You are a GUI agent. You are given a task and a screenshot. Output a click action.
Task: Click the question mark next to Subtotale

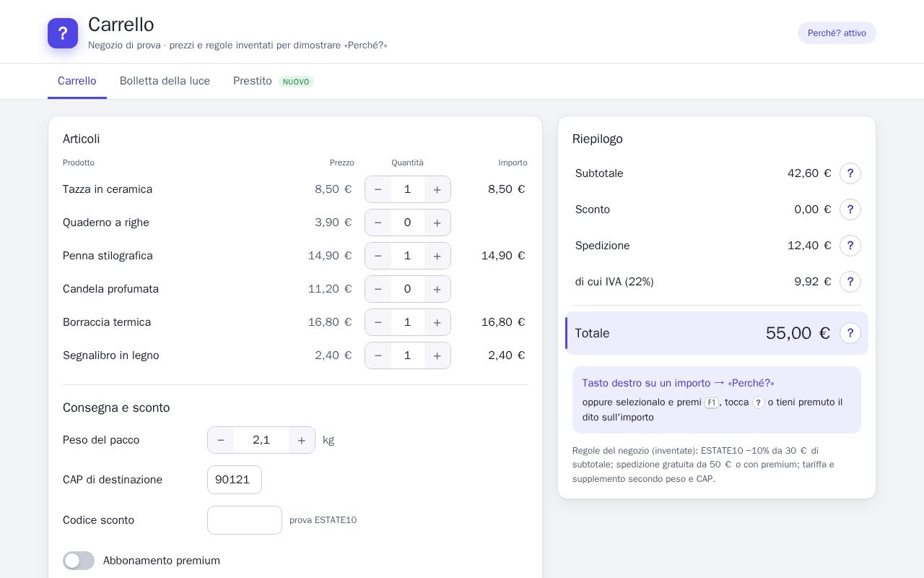pos(850,173)
